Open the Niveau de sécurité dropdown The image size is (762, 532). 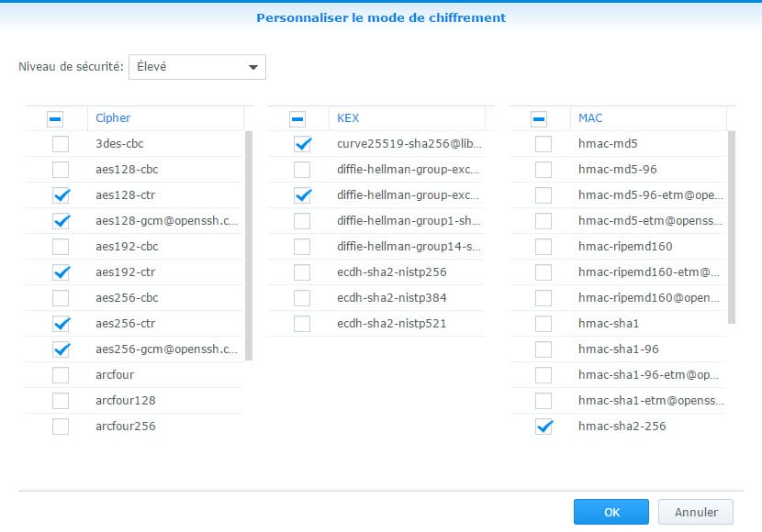click(x=196, y=67)
